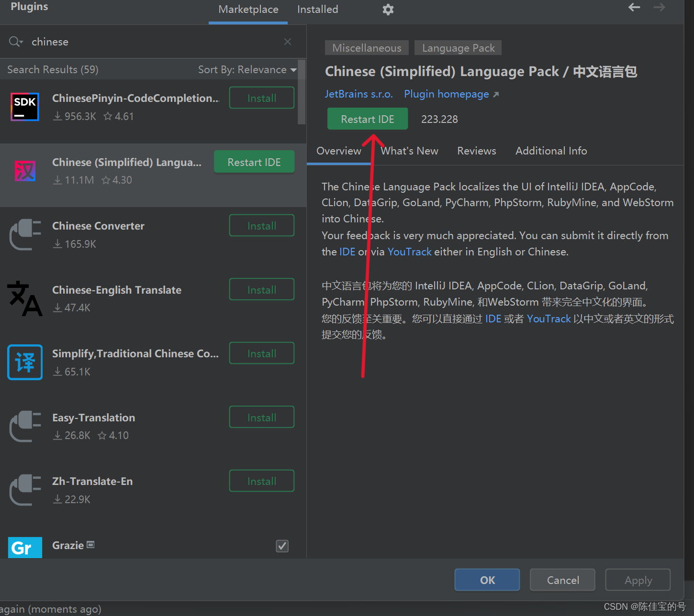Image resolution: width=694 pixels, height=616 pixels.
Task: Select the Easy-Translation plugin name
Action: click(93, 418)
